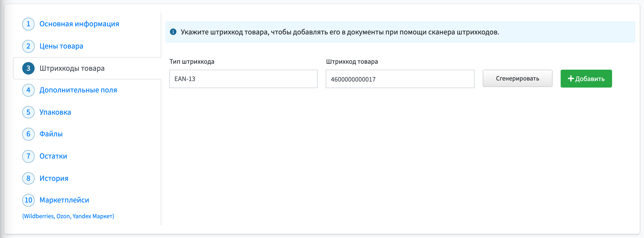Click the Штрихкод товара input field
644x238 pixels.
(x=400, y=79)
